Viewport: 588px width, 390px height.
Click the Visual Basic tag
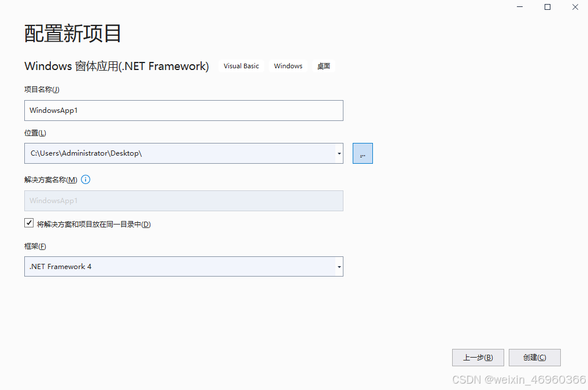coord(241,66)
